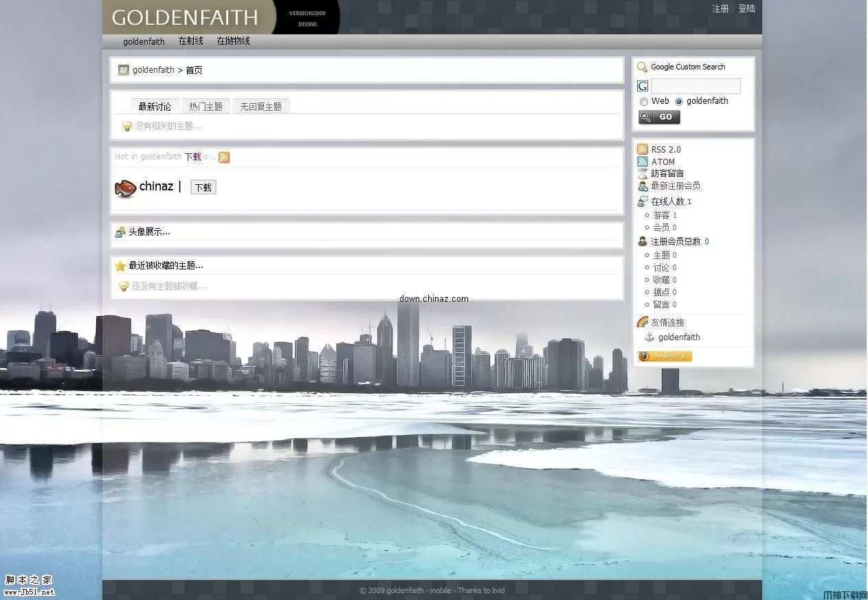Select the Web search radio button
The image size is (868, 600).
click(644, 101)
